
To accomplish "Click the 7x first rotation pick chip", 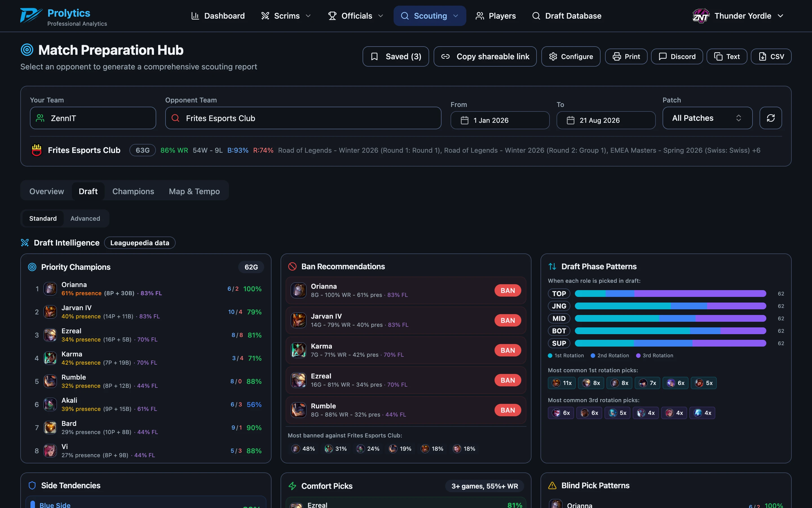I will [647, 383].
